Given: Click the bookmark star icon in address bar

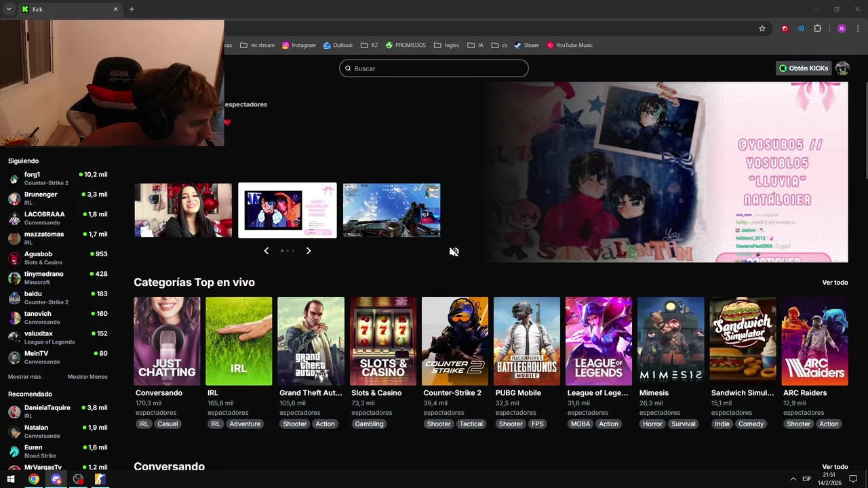Looking at the screenshot, I should click(762, 28).
